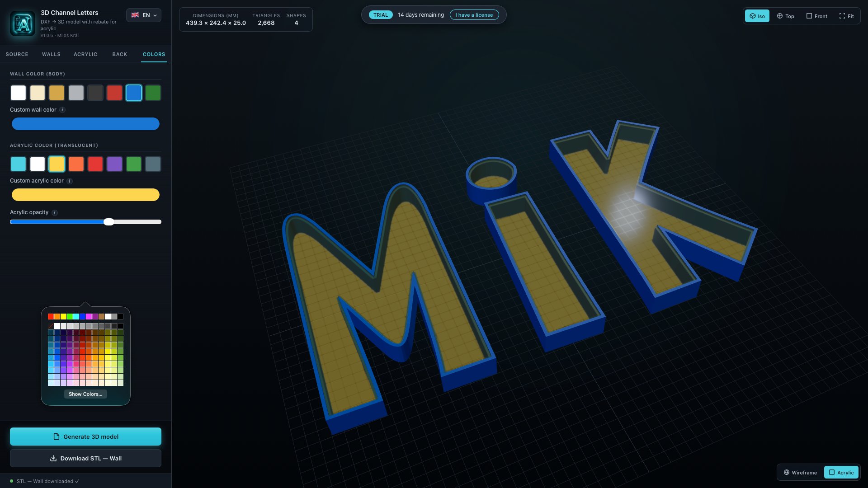Pick the no-color slash swatch in the palette
Image resolution: width=868 pixels, height=488 pixels.
click(x=51, y=326)
